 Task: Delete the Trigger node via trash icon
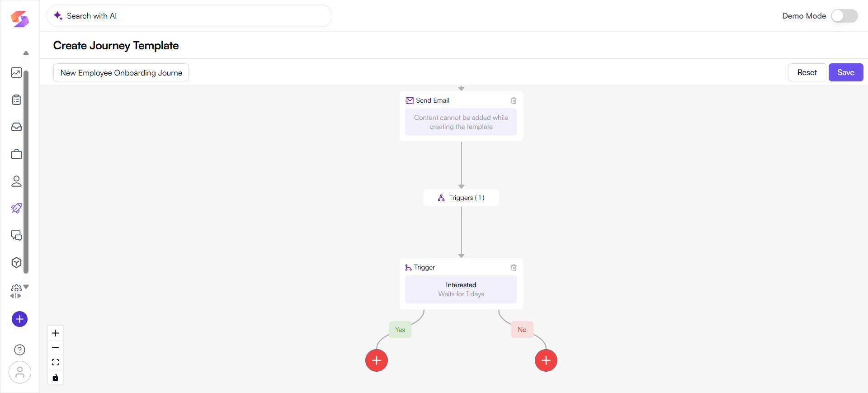514,267
